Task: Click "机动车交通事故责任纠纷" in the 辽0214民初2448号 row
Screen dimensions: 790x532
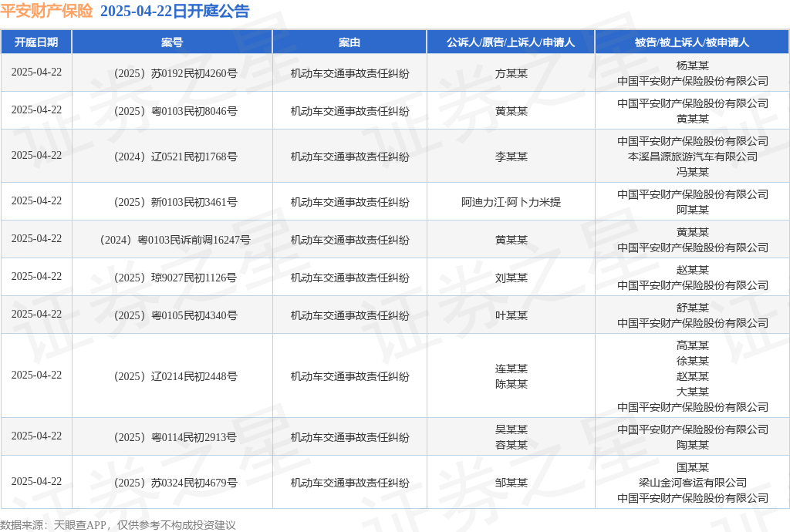Action: pyautogui.click(x=349, y=376)
